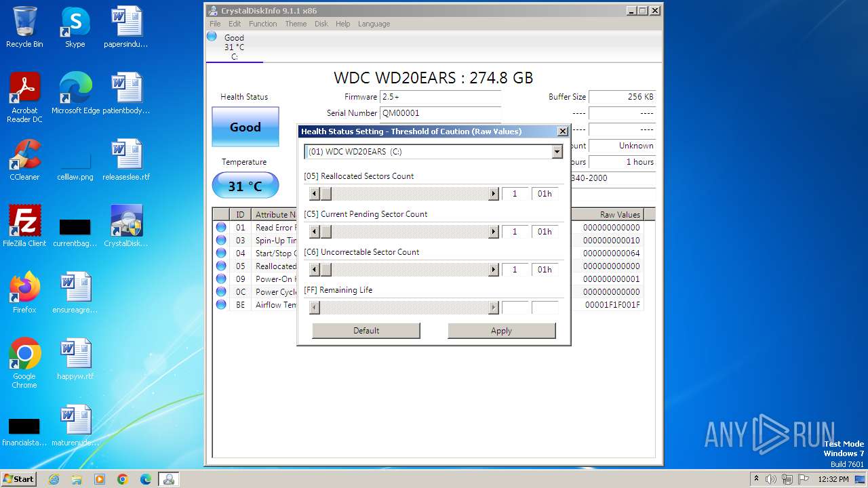868x488 pixels.
Task: Click right arrow of Reallocated Sectors slider
Action: click(494, 194)
